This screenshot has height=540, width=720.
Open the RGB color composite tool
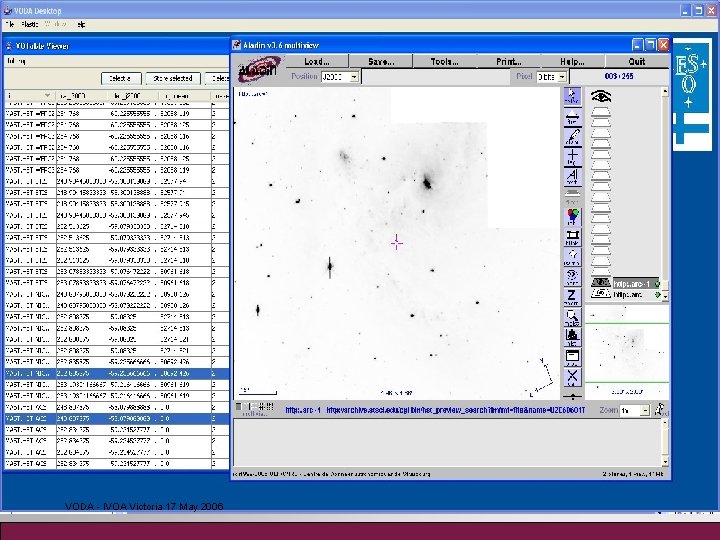point(572,217)
